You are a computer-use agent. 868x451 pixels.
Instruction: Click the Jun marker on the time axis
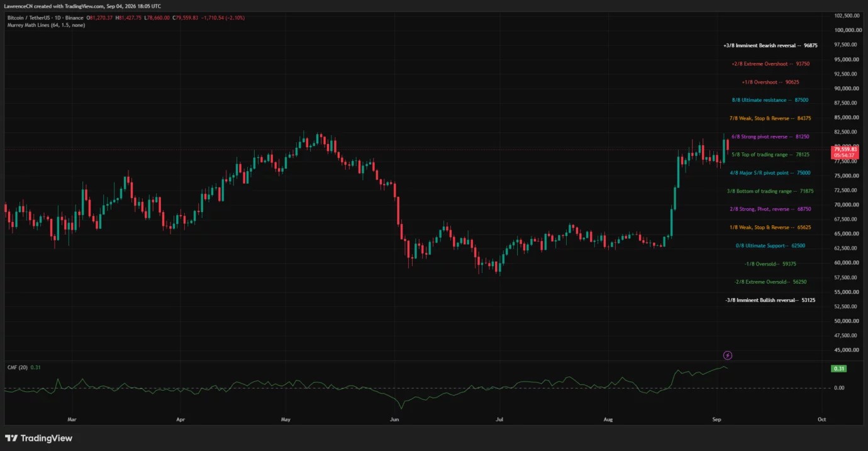(x=394, y=418)
